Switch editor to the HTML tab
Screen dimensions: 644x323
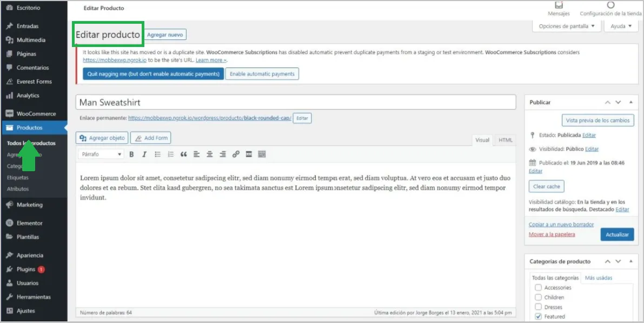[505, 140]
